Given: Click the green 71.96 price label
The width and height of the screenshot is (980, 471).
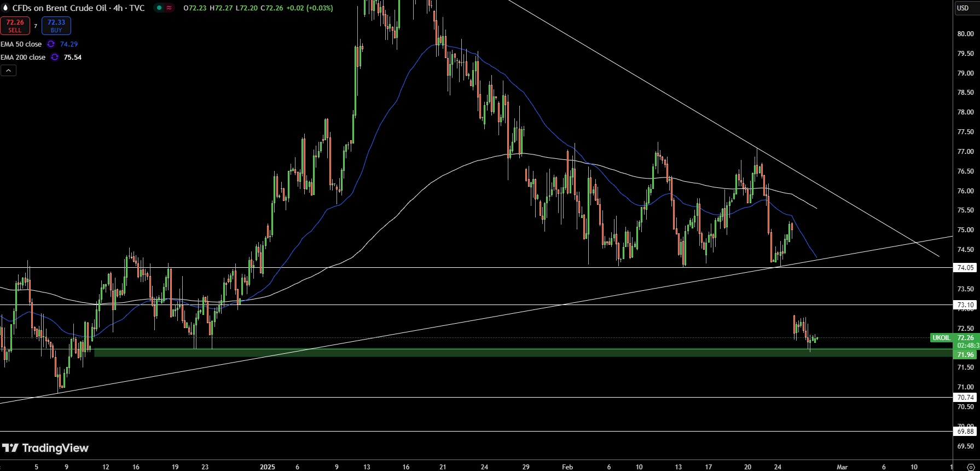Looking at the screenshot, I should click(965, 354).
